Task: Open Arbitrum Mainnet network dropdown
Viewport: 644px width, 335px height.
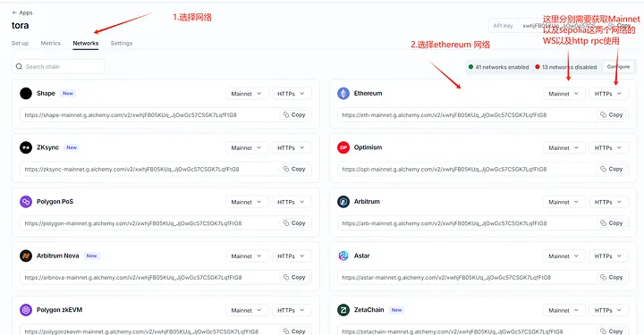Action: pyautogui.click(x=564, y=202)
